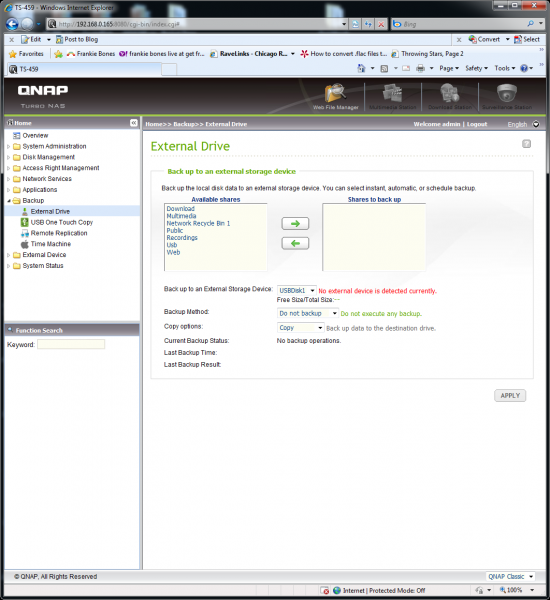
Task: Open the Page menu
Action: click(x=449, y=68)
